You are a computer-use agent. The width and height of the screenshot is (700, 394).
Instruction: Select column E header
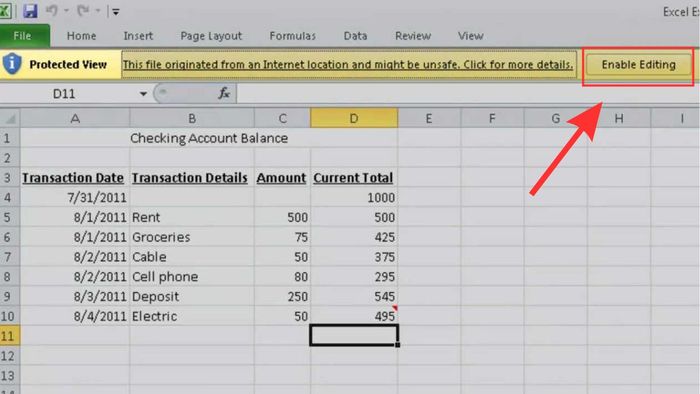coord(429,118)
